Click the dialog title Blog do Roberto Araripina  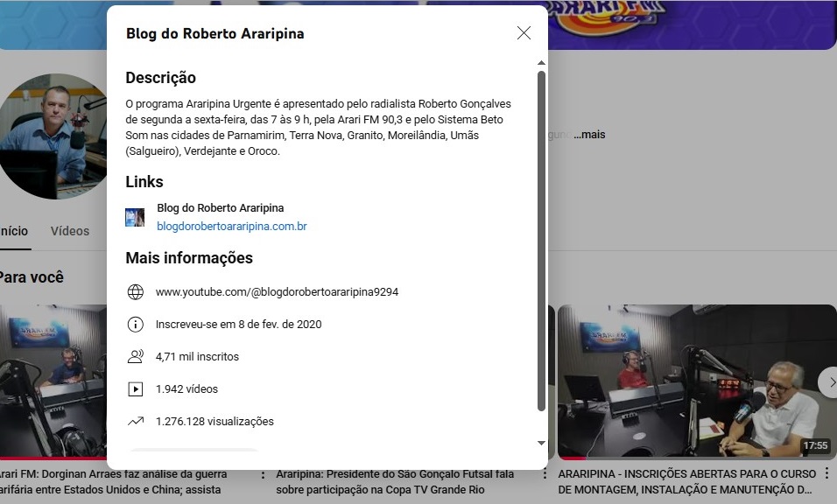[215, 33]
